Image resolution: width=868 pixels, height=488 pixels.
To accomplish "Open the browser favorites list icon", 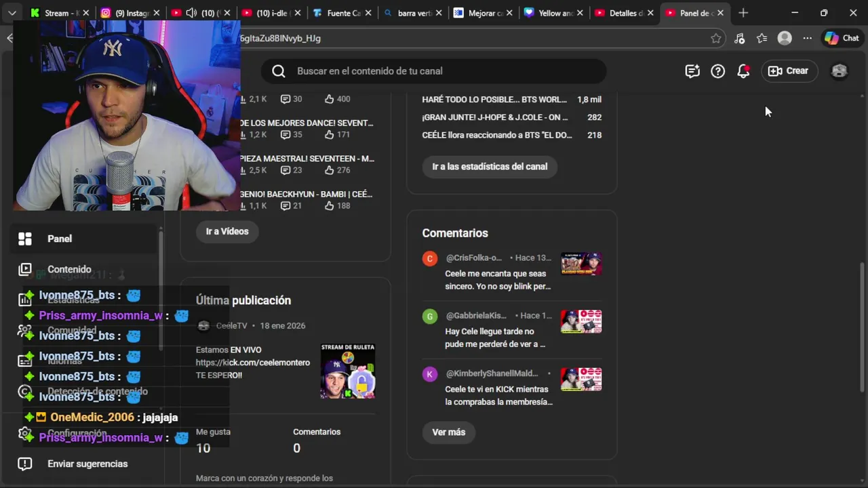I will (762, 39).
